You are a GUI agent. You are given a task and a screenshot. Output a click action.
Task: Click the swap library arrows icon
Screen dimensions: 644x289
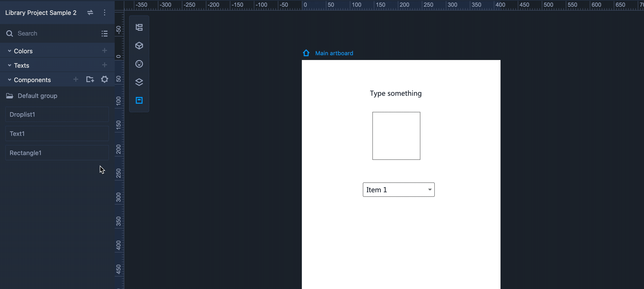(90, 12)
